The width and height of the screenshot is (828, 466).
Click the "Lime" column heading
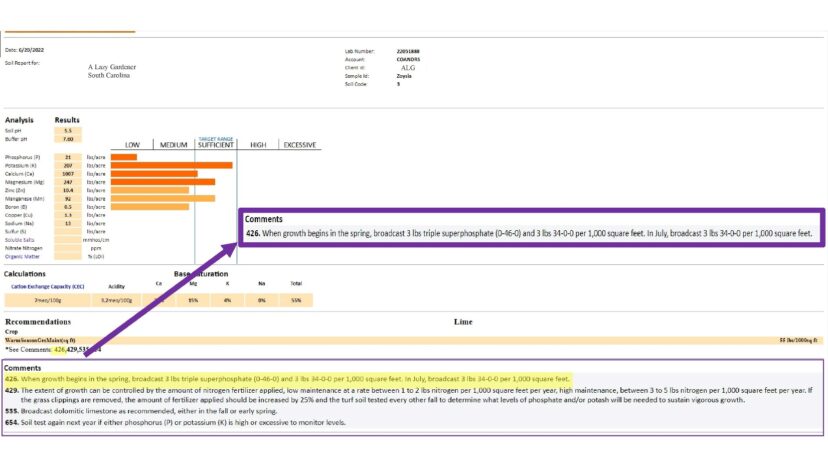coord(463,322)
